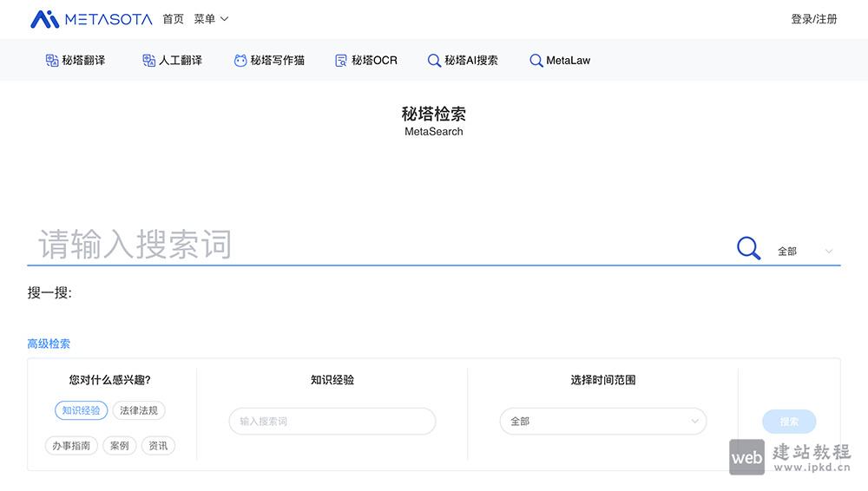Click the 您对什么感兴趣? heading

pyautogui.click(x=109, y=380)
